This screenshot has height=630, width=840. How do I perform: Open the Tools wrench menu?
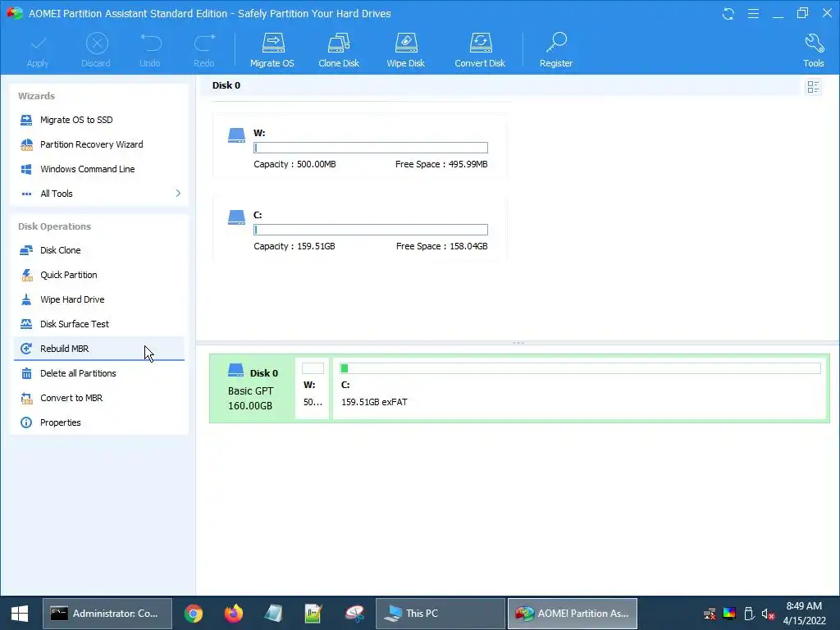(x=813, y=50)
